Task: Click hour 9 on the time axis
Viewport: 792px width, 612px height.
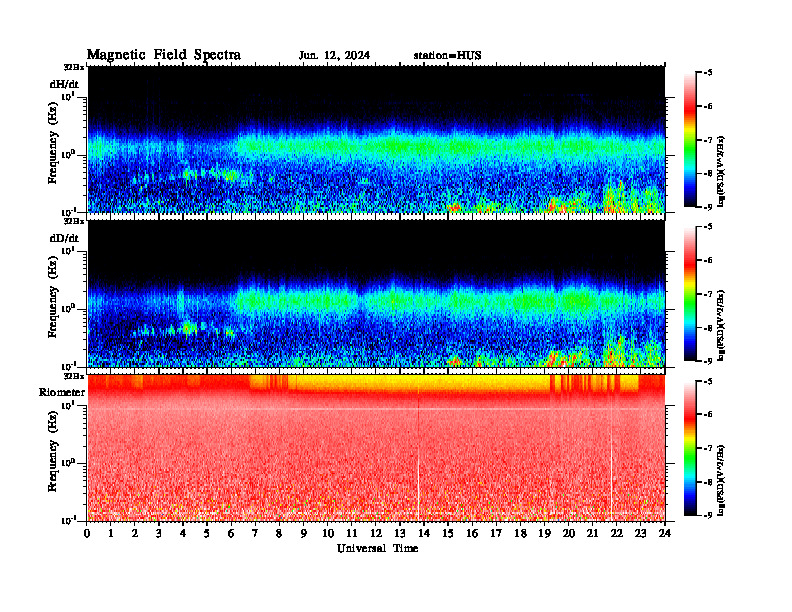Action: tap(304, 534)
